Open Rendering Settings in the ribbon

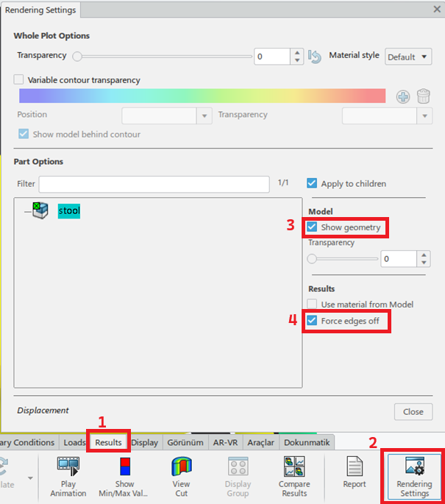point(413,476)
